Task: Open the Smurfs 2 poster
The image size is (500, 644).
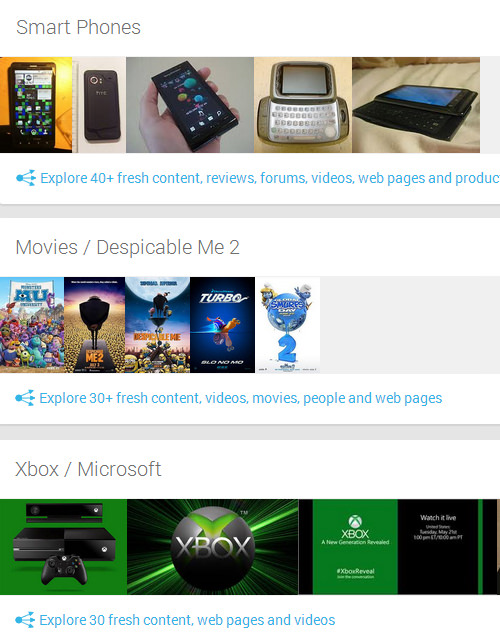Action: click(288, 325)
